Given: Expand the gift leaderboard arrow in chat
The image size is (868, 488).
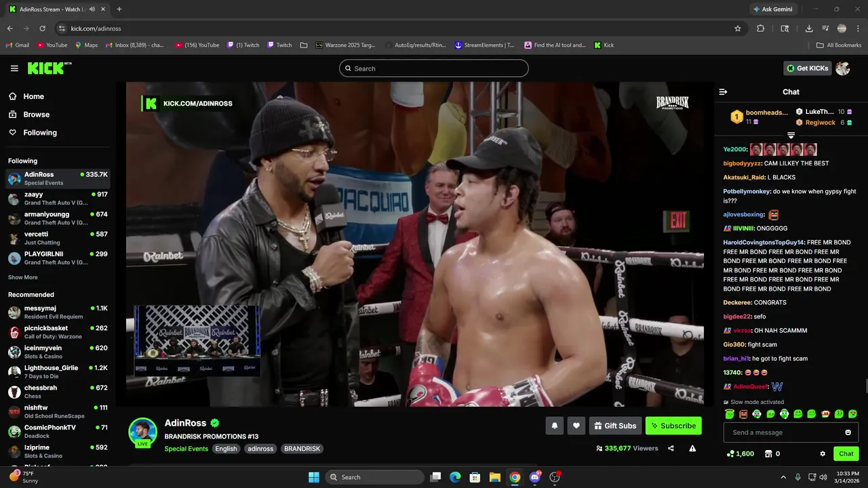Looking at the screenshot, I should pyautogui.click(x=791, y=136).
